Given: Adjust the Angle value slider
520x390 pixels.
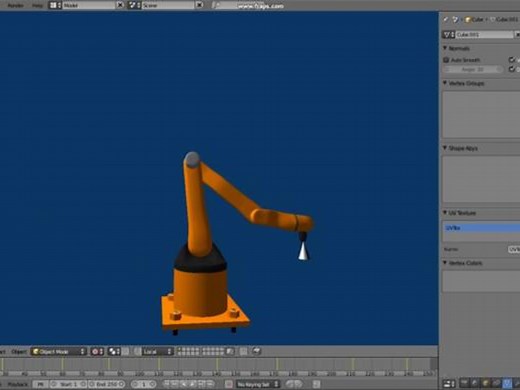Looking at the screenshot, I should click(473, 69).
